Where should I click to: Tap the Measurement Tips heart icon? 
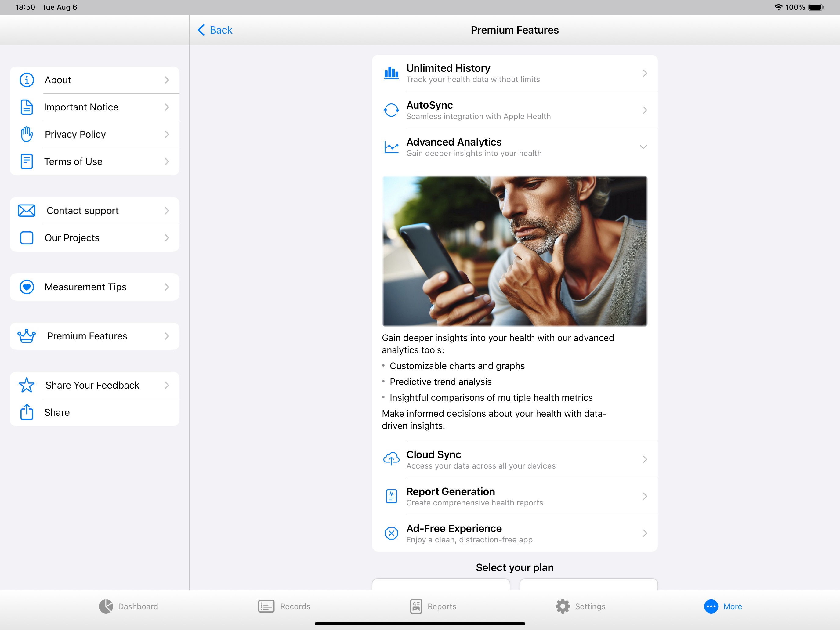click(27, 287)
